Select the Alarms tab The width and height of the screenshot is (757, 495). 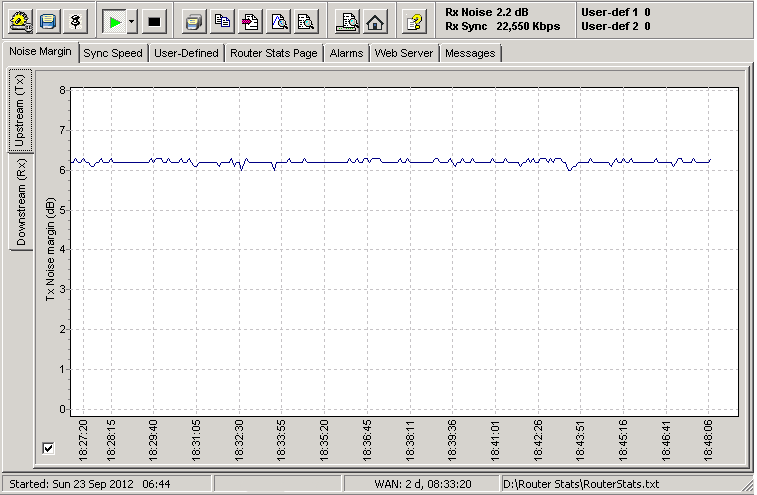coord(346,53)
